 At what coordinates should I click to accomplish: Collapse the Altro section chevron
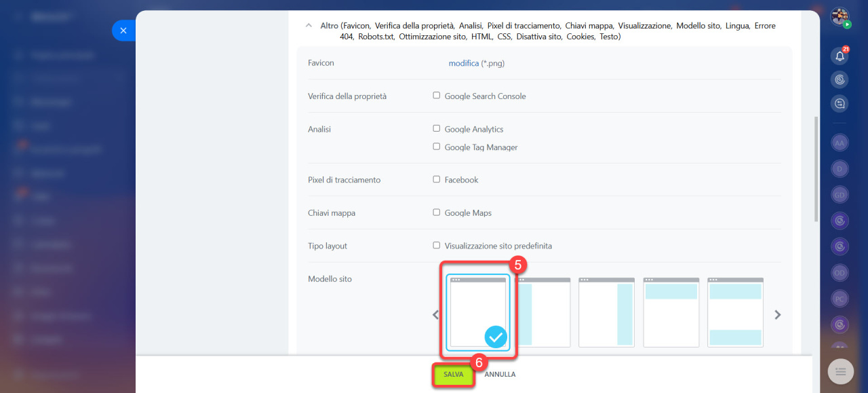coord(309,26)
